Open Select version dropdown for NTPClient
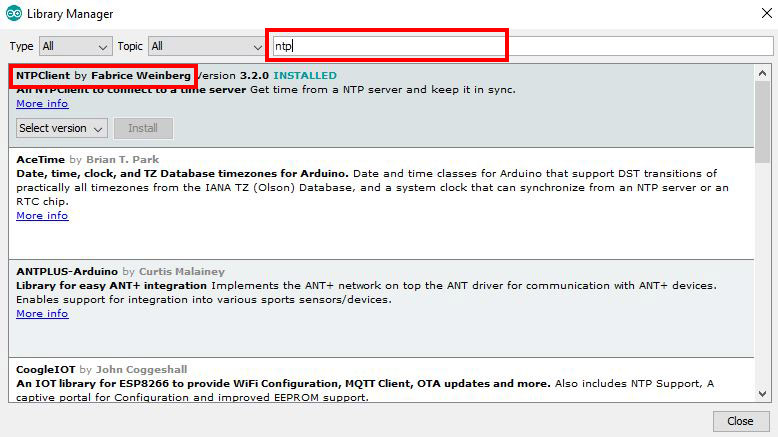This screenshot has height=437, width=778. point(62,128)
